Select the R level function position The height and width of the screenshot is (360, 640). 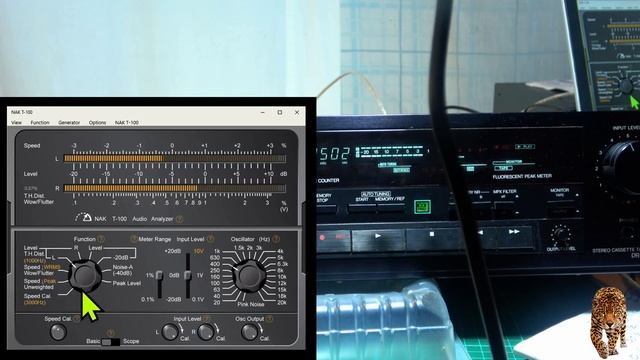(x=76, y=248)
